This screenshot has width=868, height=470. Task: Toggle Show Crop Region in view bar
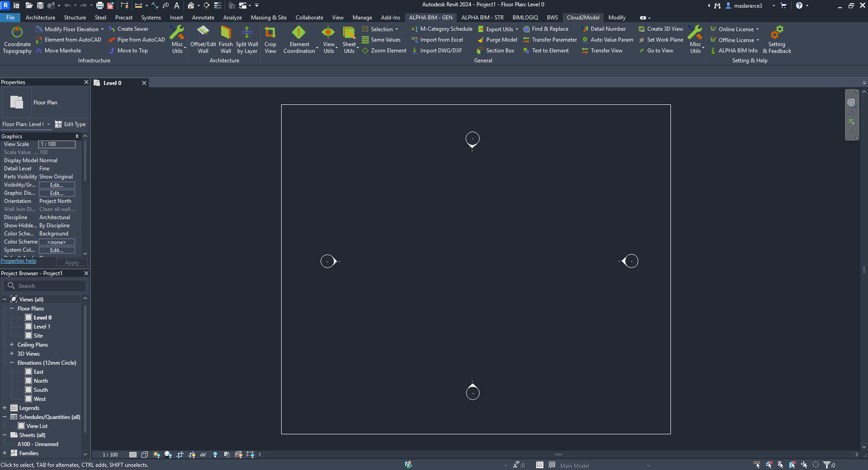[x=192, y=455]
